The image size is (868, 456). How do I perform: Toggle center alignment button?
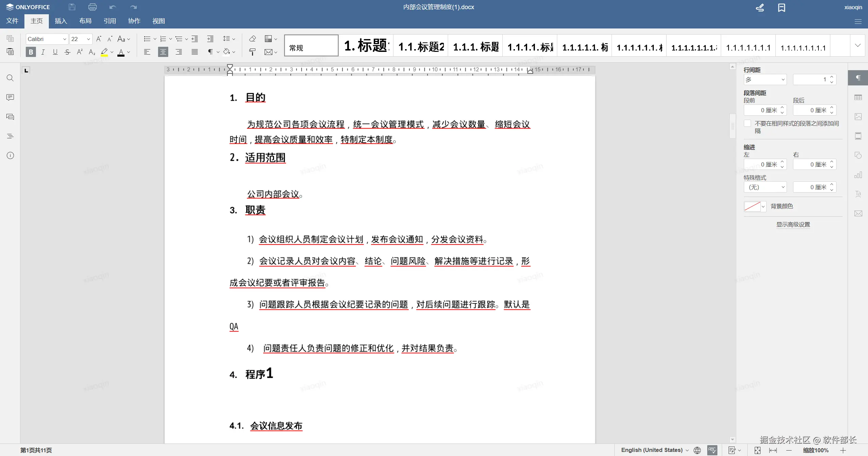coord(163,52)
